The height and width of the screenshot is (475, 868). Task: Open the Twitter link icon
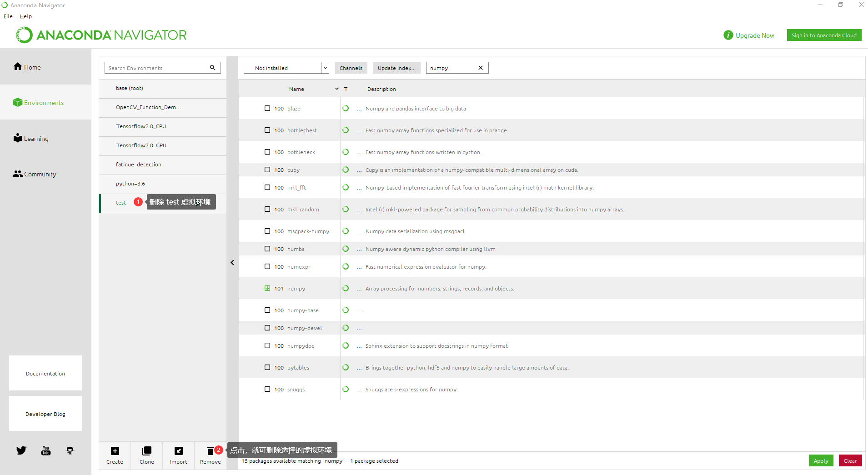pos(21,450)
